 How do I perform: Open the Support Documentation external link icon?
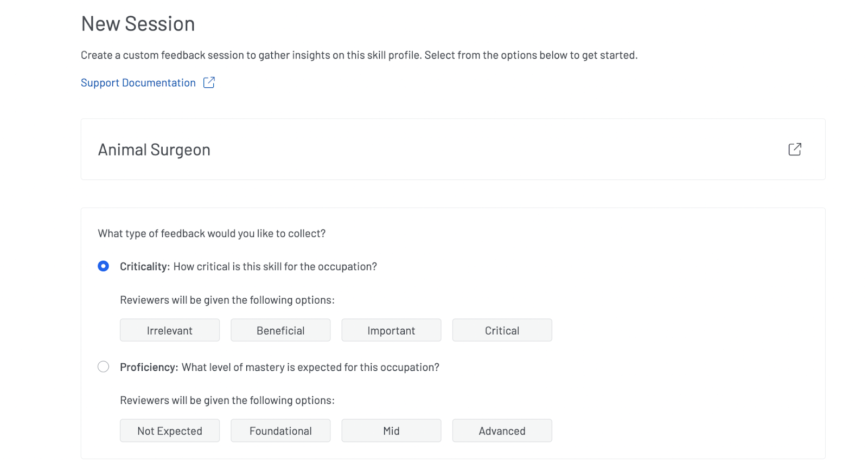[209, 82]
